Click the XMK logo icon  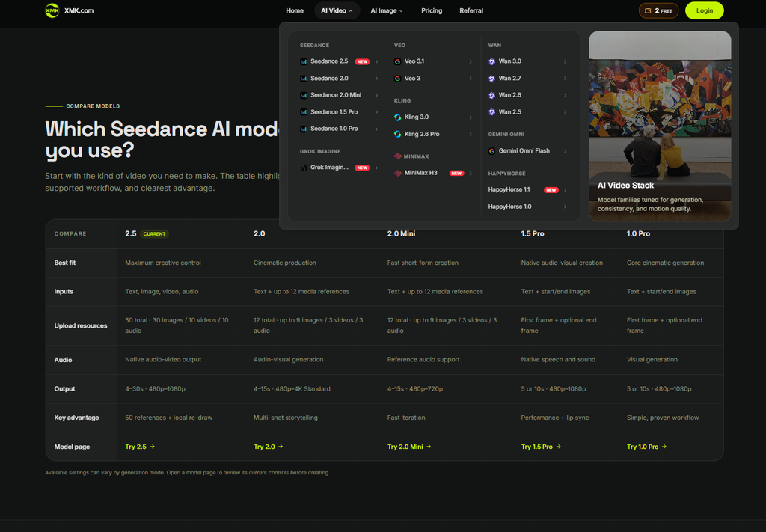pyautogui.click(x=52, y=10)
